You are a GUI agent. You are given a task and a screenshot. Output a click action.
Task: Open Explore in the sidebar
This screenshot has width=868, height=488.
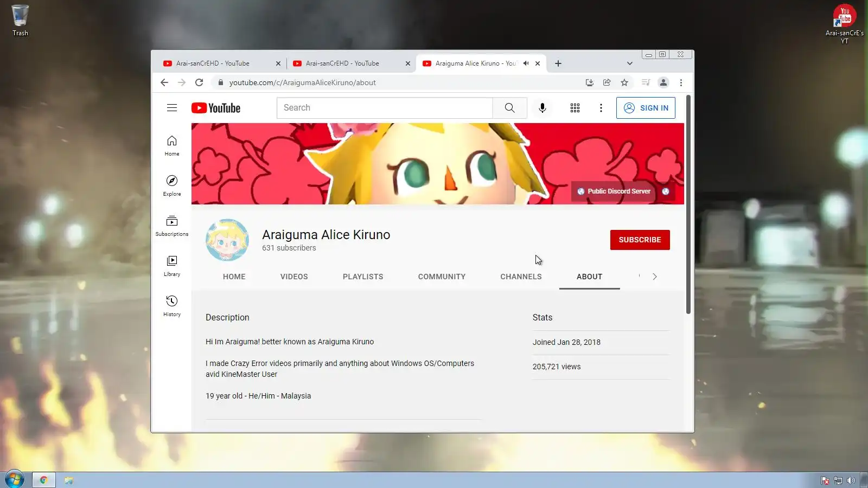click(172, 185)
